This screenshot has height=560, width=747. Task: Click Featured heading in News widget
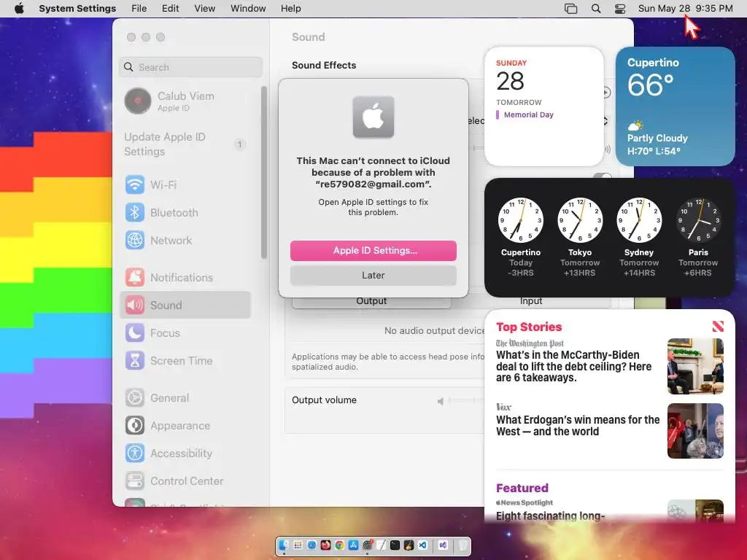(522, 488)
